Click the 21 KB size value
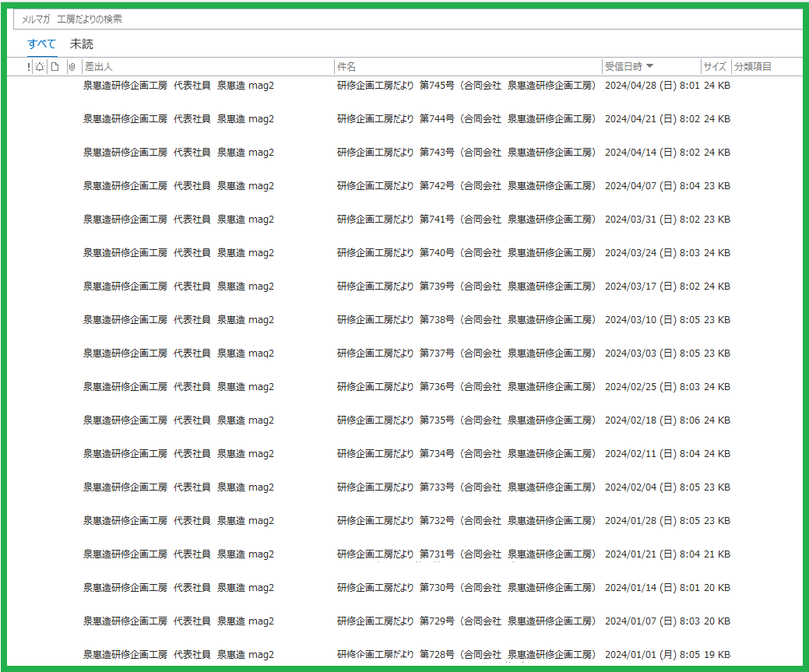The height and width of the screenshot is (672, 809). (717, 554)
